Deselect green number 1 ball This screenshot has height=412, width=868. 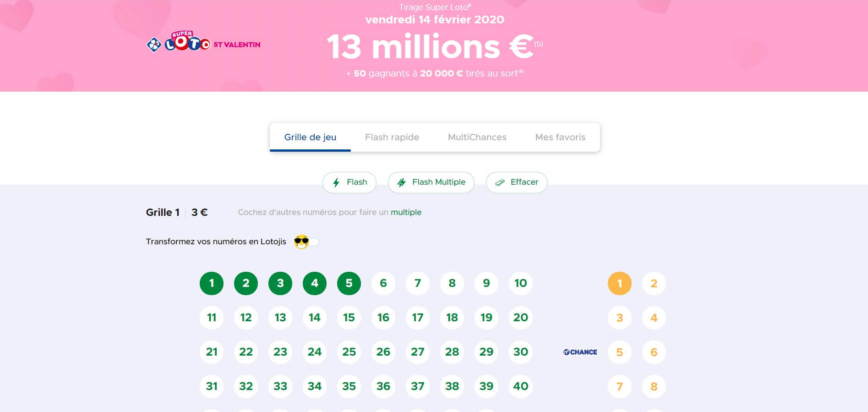[x=212, y=283]
